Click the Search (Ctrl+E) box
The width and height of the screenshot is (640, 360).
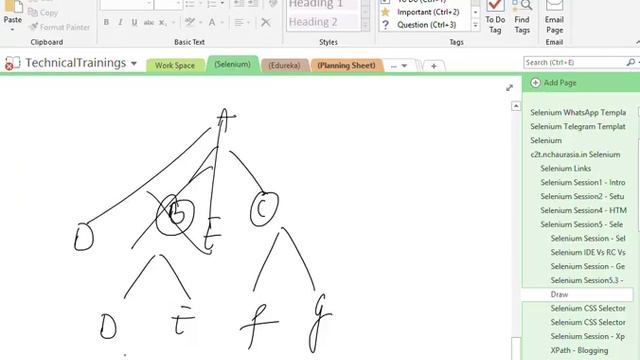(575, 62)
